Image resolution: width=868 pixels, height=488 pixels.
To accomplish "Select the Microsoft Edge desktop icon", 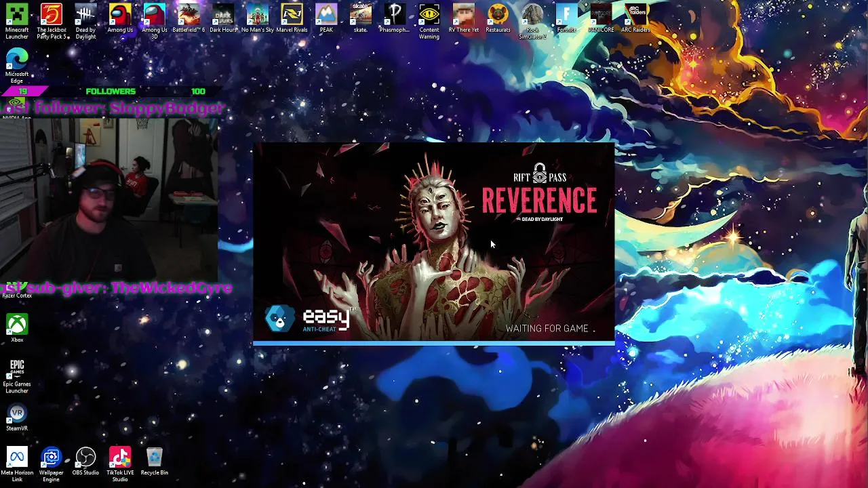I will coord(17,66).
